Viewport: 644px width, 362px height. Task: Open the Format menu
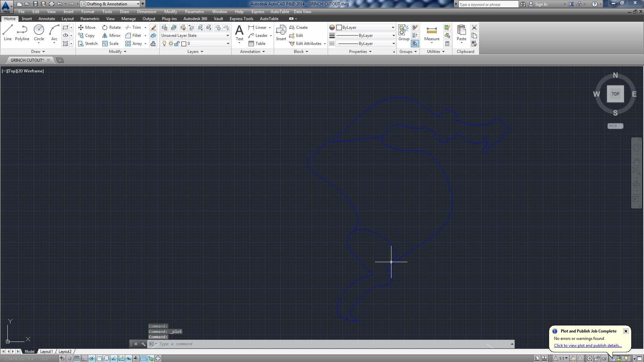88,12
